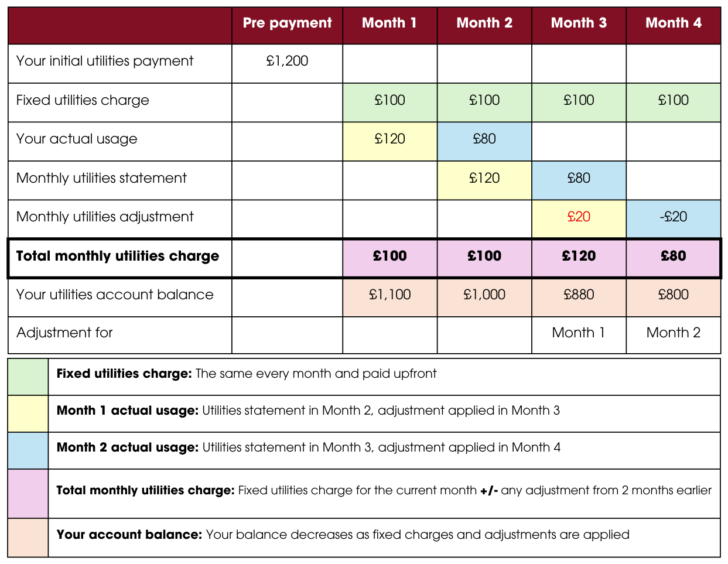Select the red £20 adjustment cell
Image resolution: width=728 pixels, height=564 pixels.
tap(579, 217)
